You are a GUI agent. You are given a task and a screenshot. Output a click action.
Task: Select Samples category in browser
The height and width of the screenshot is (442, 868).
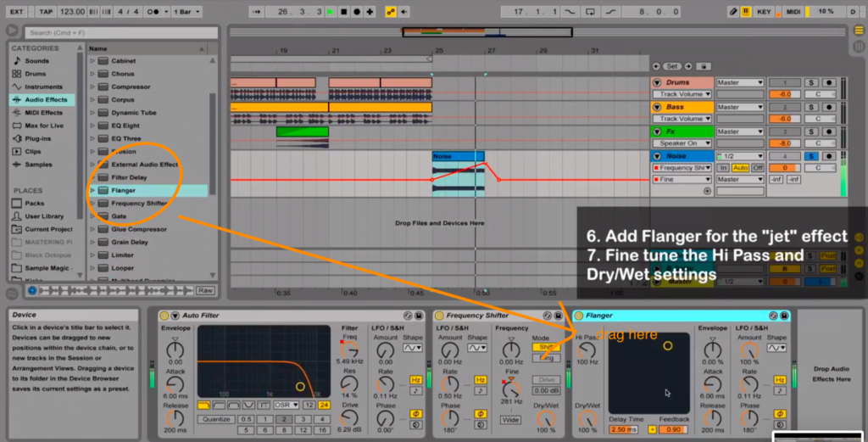(38, 165)
